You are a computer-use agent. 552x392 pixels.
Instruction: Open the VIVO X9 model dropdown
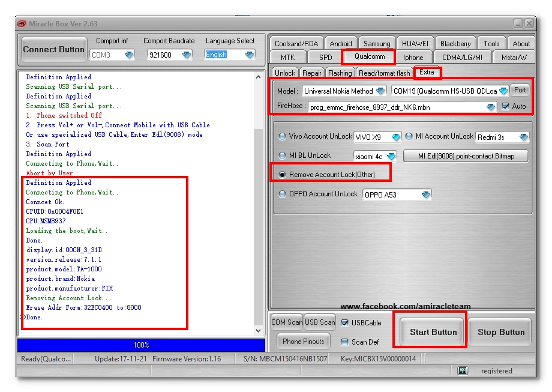[395, 137]
